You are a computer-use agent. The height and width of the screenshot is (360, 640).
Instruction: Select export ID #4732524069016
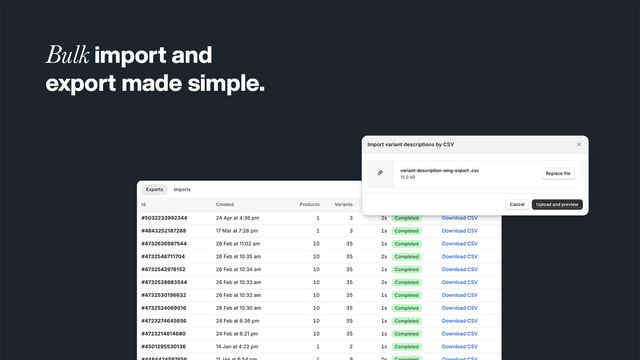tap(164, 308)
